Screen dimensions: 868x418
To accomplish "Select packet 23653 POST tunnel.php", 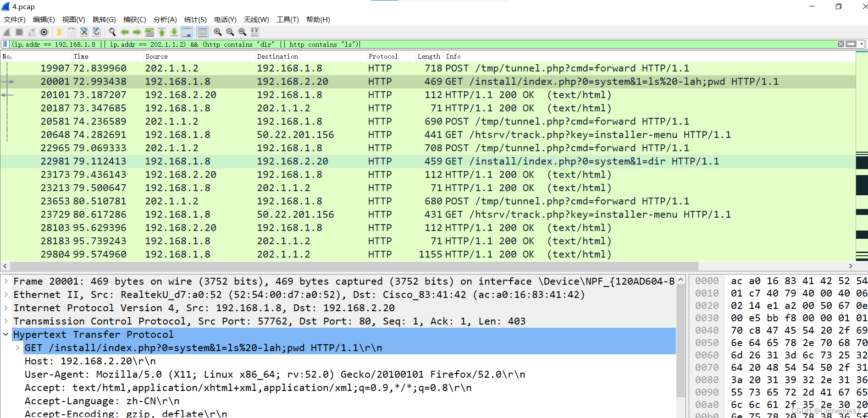I will [x=428, y=201].
